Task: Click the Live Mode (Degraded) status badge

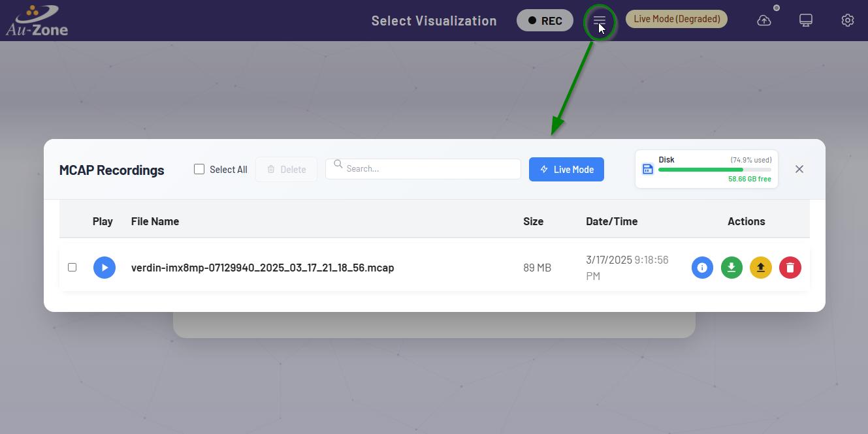Action: coord(677,19)
